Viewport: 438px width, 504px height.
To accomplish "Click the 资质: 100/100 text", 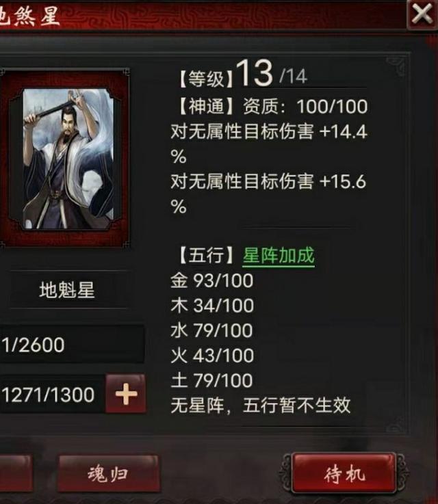I will tap(305, 107).
